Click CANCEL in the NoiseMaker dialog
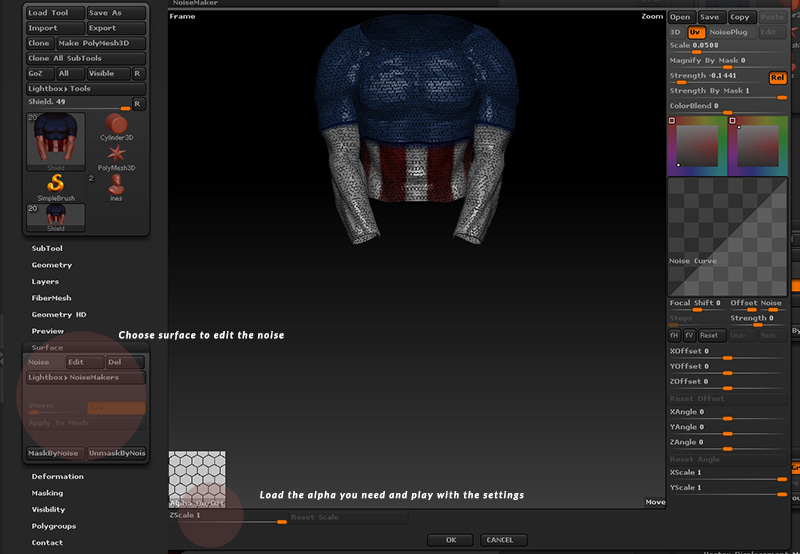The height and width of the screenshot is (554, 800). pyautogui.click(x=504, y=540)
